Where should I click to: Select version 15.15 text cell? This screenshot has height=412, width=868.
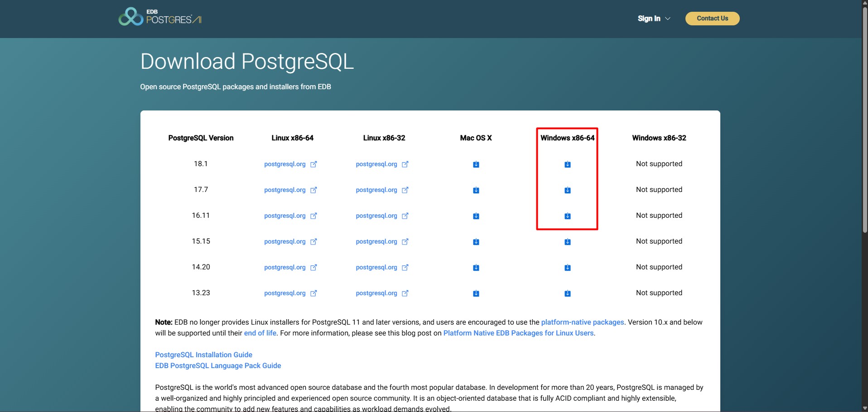(201, 241)
